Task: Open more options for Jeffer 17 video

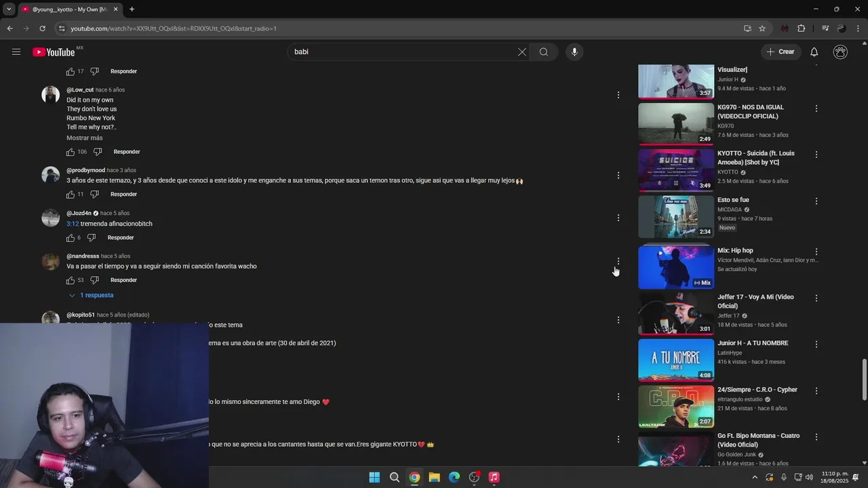Action: (816, 298)
